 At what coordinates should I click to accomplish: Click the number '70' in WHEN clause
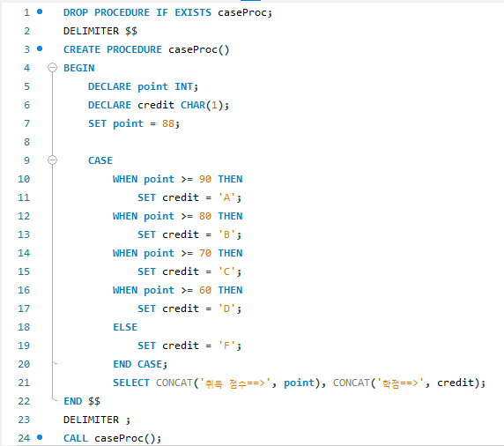[205, 253]
